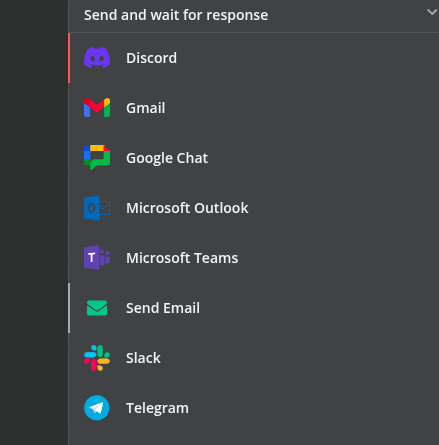Click the blue Microsoft Outlook icon
Screen dimensions: 439x445
[97, 208]
